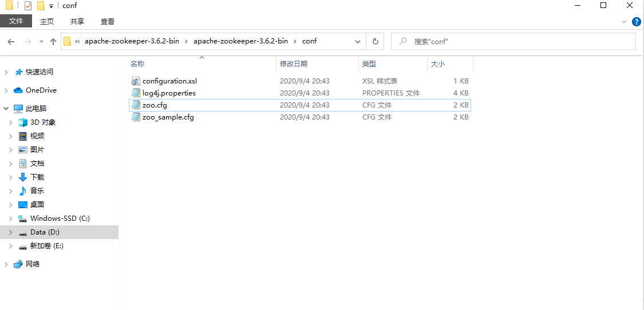644x310 pixels.
Task: Select the log4j.properties file icon
Action: [x=136, y=93]
